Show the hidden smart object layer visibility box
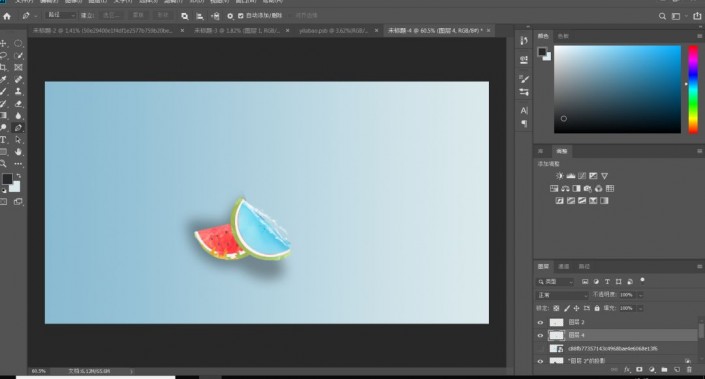Viewport: 705px width, 379px height. click(540, 348)
